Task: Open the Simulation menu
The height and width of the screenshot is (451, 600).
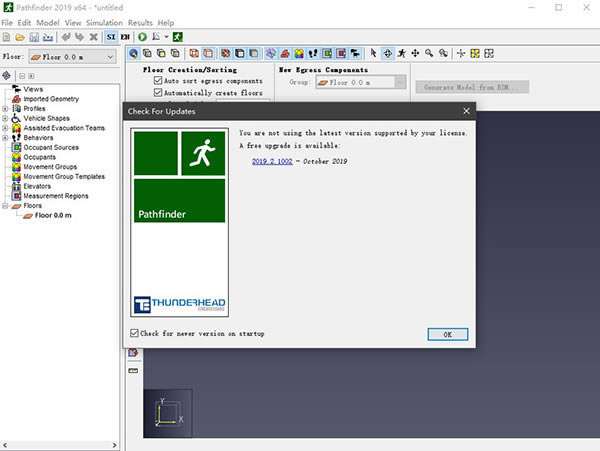Action: point(104,22)
